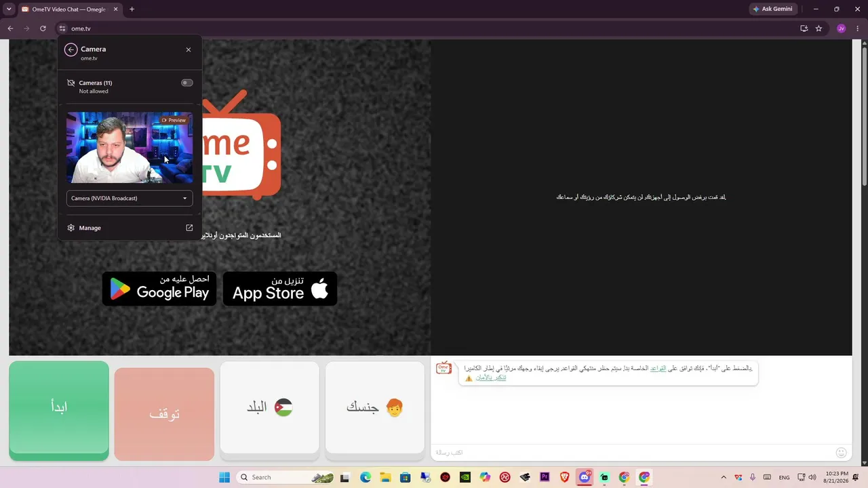
Task: Select the OmeTV Video Chat tab
Action: [x=70, y=9]
